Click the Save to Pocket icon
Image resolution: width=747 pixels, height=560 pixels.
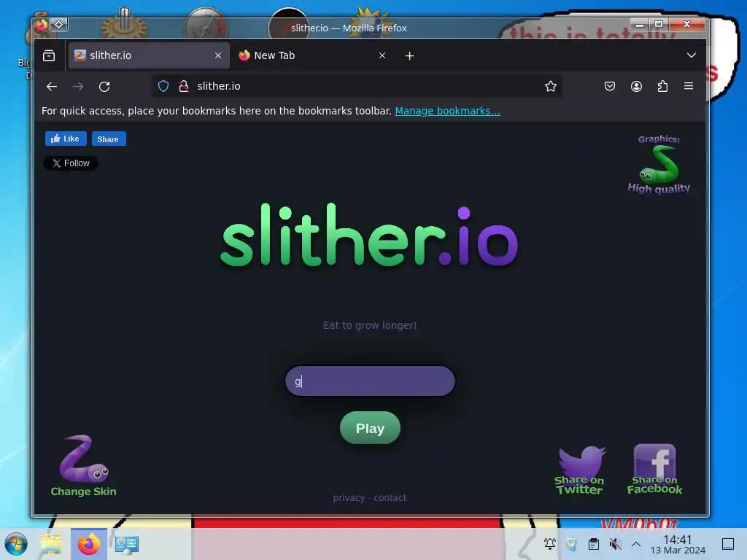pyautogui.click(x=610, y=86)
